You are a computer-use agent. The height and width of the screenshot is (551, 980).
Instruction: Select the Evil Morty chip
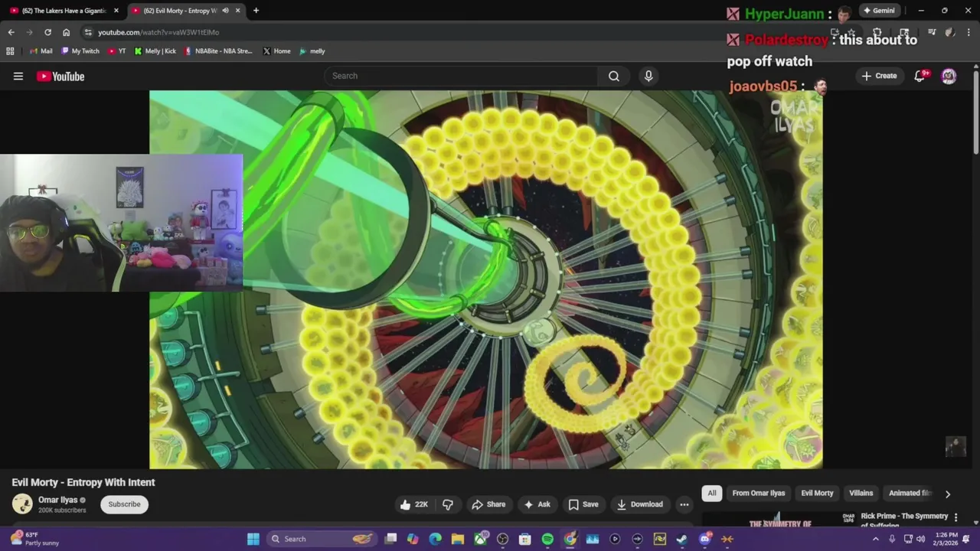click(x=817, y=493)
